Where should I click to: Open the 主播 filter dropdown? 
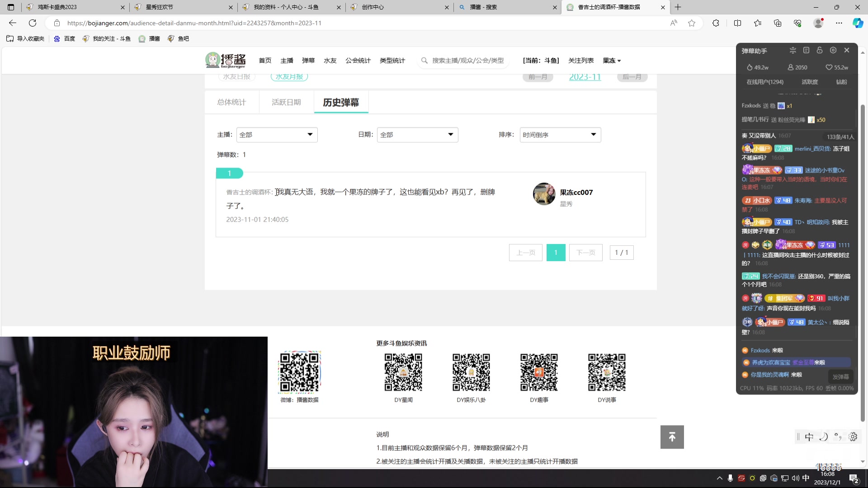(x=277, y=135)
